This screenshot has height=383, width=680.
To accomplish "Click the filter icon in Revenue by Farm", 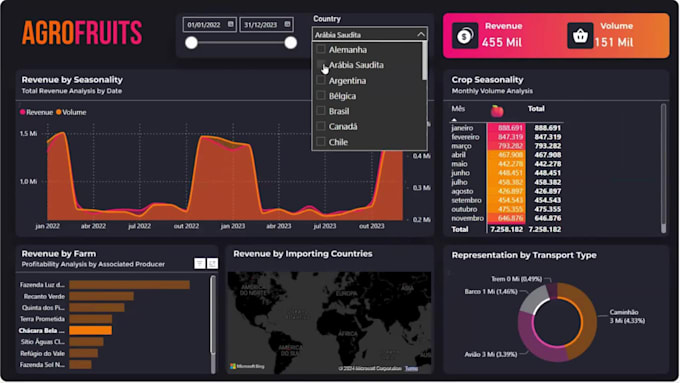I will click(199, 263).
